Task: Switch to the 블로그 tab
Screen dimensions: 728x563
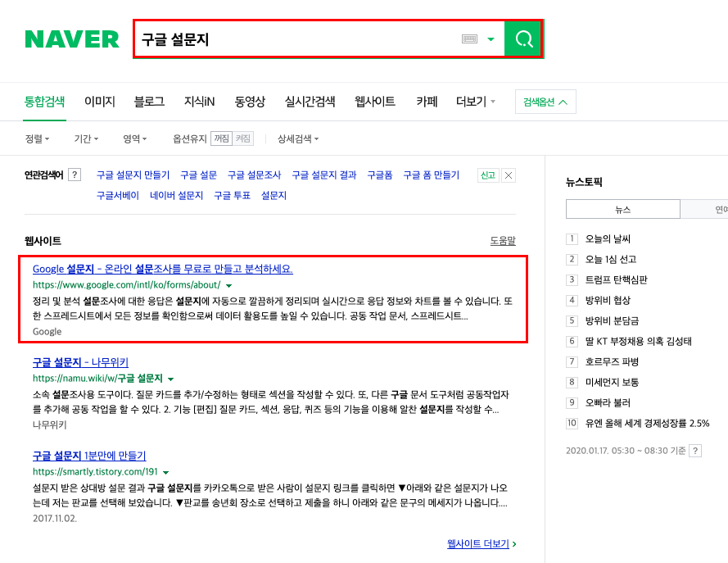Action: [149, 102]
